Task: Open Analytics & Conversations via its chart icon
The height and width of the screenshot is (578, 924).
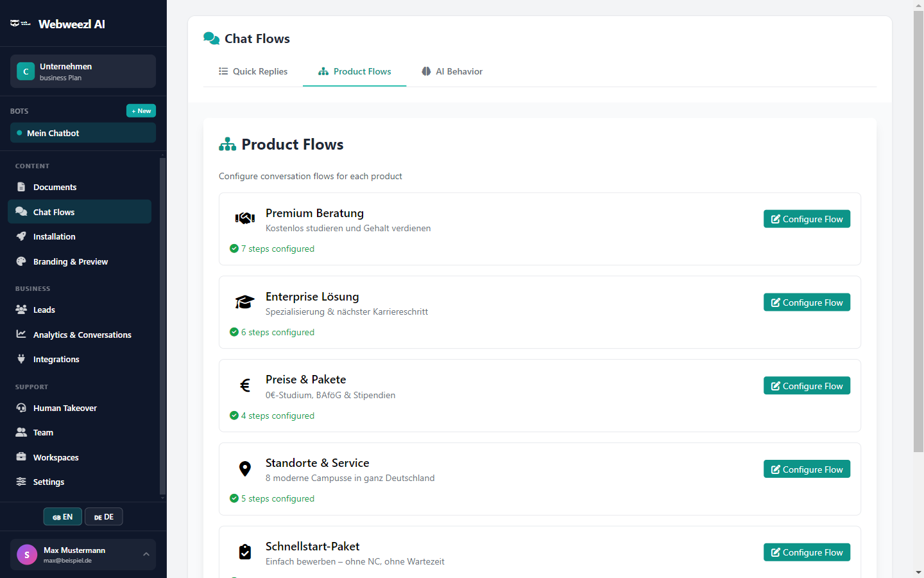Action: [22, 334]
